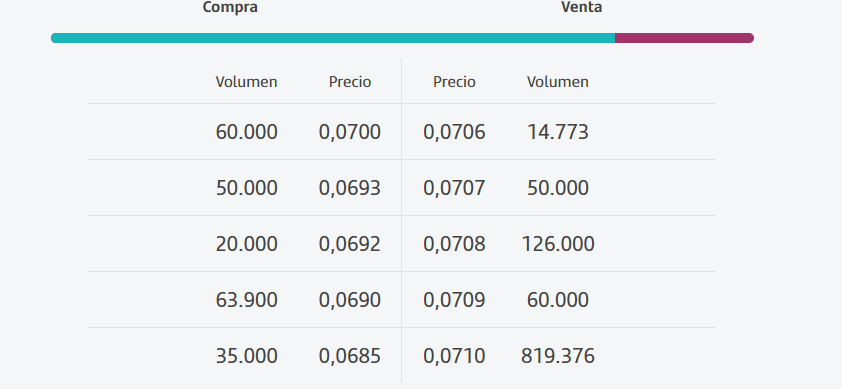Select buy price 0,0700
This screenshot has width=842, height=389.
[350, 132]
